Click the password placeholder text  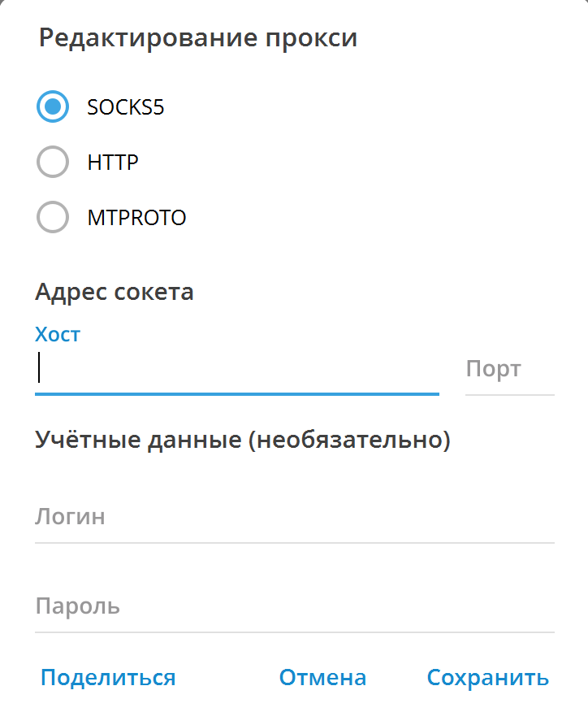pos(76,606)
